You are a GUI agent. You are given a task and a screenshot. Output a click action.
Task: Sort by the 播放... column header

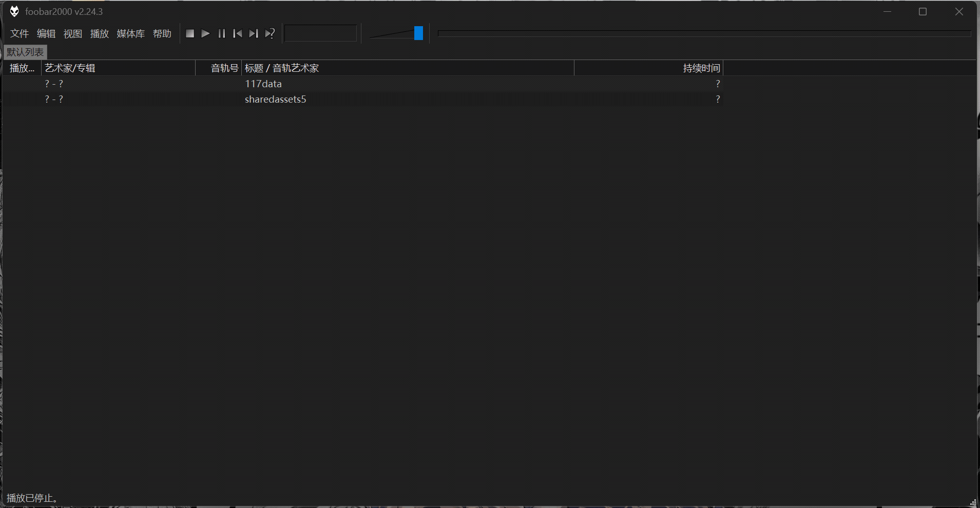coord(22,68)
